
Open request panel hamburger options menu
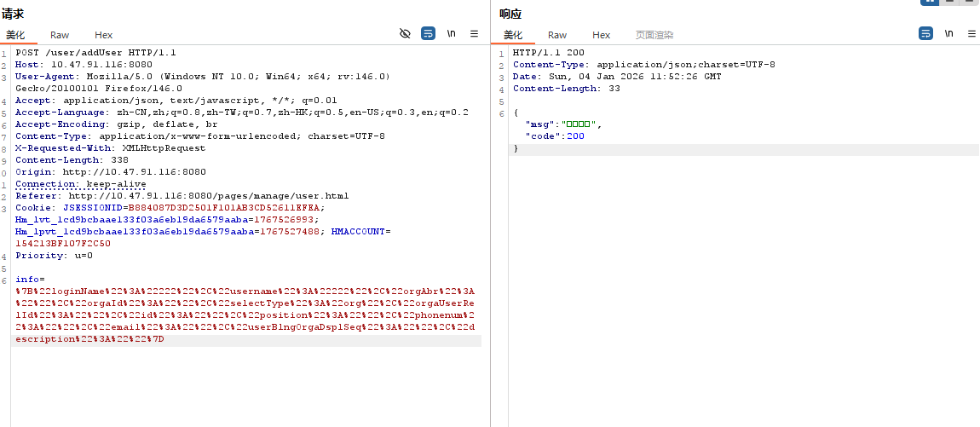(474, 33)
